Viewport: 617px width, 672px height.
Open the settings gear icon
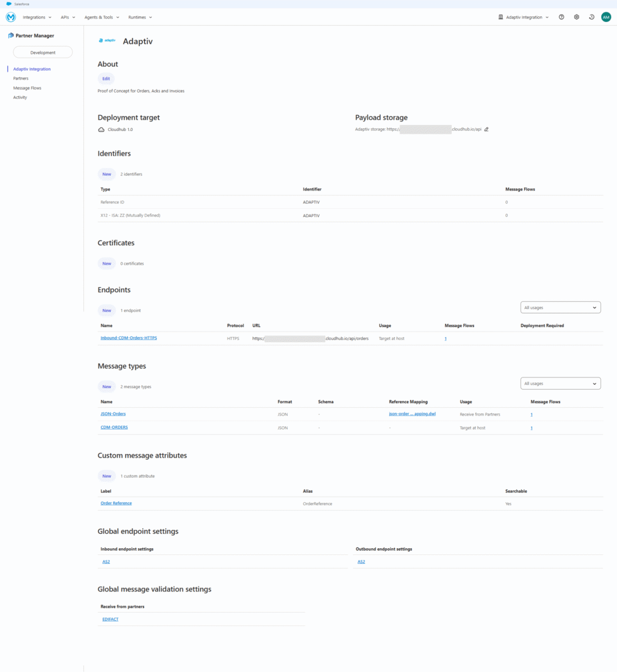pos(576,17)
